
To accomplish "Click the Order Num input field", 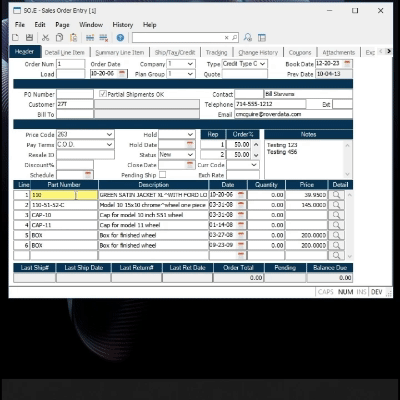I will 71,64.
